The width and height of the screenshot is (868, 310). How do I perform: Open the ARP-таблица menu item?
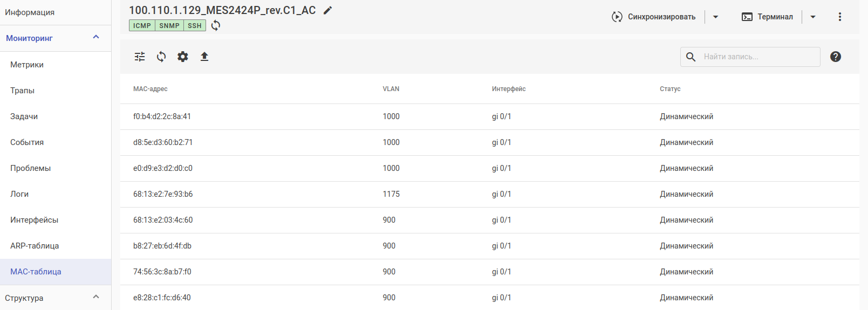click(x=35, y=246)
